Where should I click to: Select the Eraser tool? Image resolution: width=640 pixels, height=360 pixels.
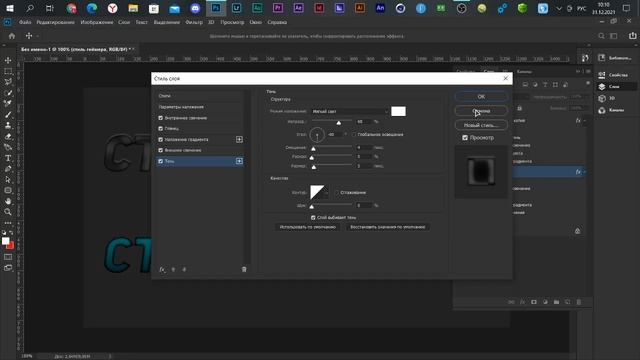point(8,136)
